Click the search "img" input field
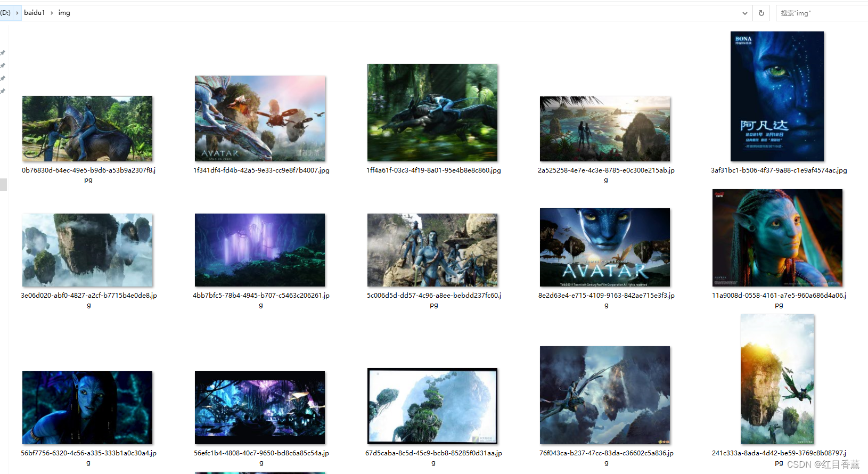This screenshot has height=474, width=868. point(823,13)
